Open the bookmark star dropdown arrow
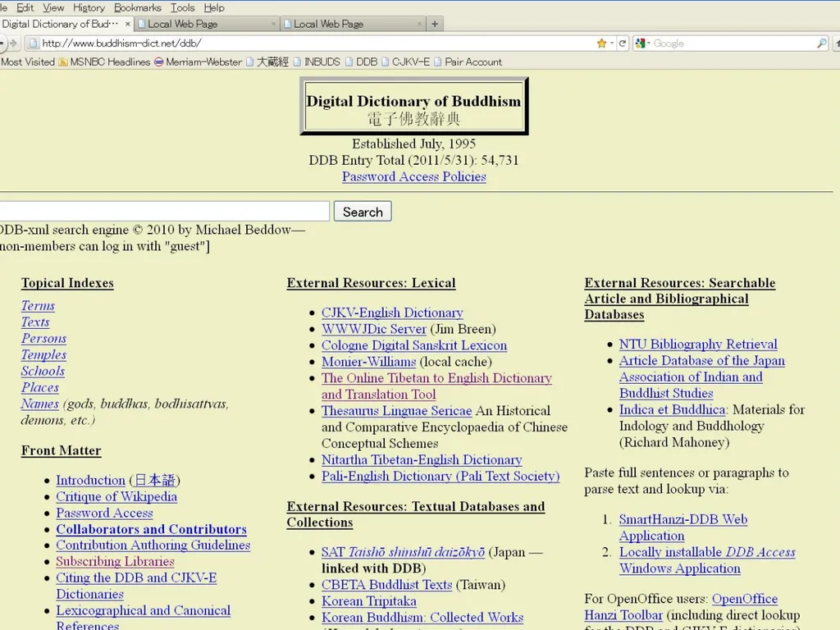This screenshot has width=840, height=630. pyautogui.click(x=612, y=43)
